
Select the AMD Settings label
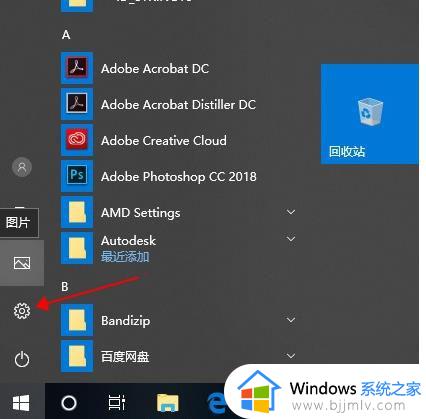141,213
